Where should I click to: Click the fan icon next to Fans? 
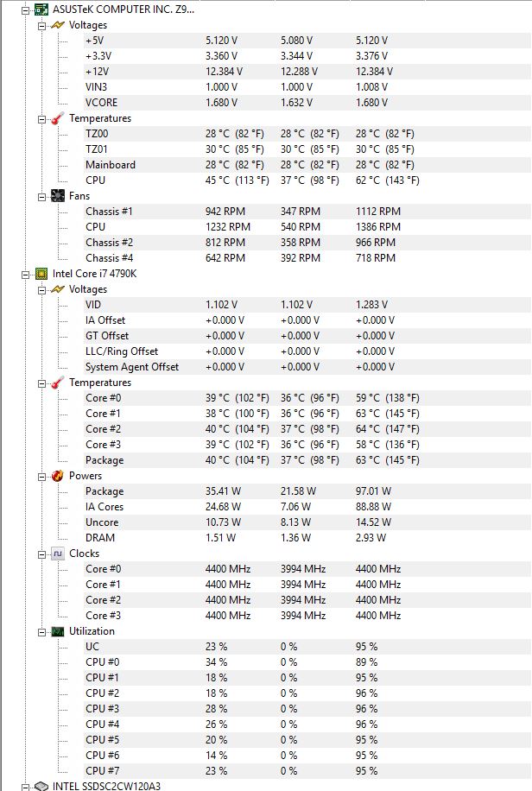pyautogui.click(x=58, y=196)
